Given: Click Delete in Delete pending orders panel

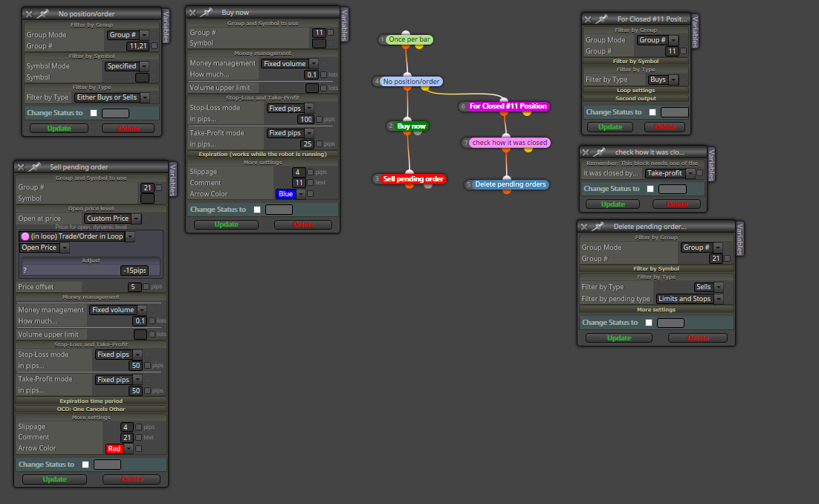Looking at the screenshot, I should click(698, 338).
